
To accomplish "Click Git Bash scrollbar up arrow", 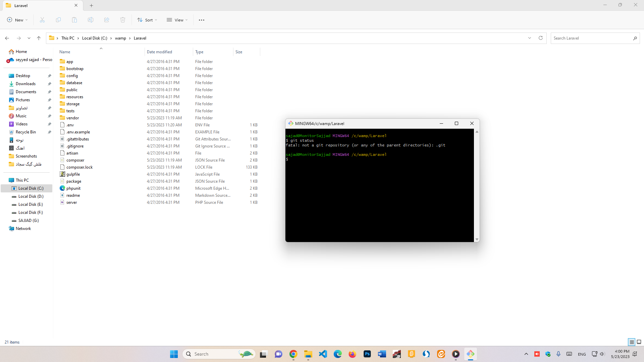I will click(477, 132).
